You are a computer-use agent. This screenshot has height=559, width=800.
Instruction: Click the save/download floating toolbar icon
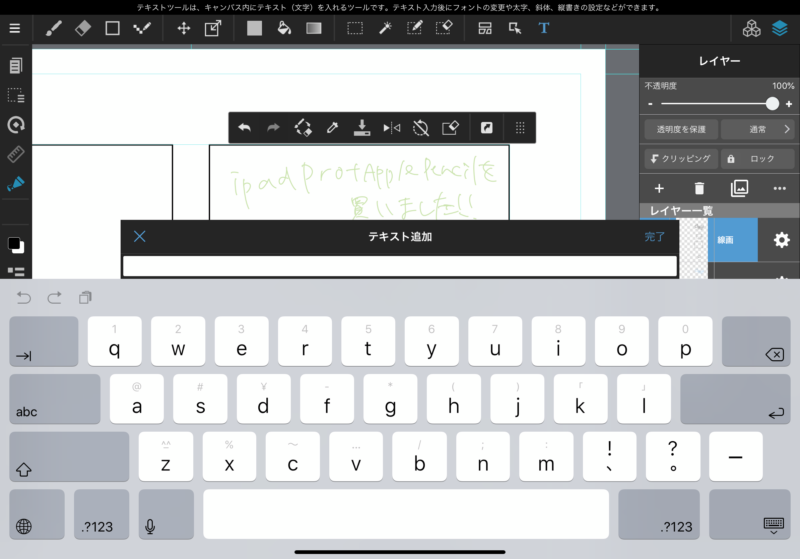point(362,128)
